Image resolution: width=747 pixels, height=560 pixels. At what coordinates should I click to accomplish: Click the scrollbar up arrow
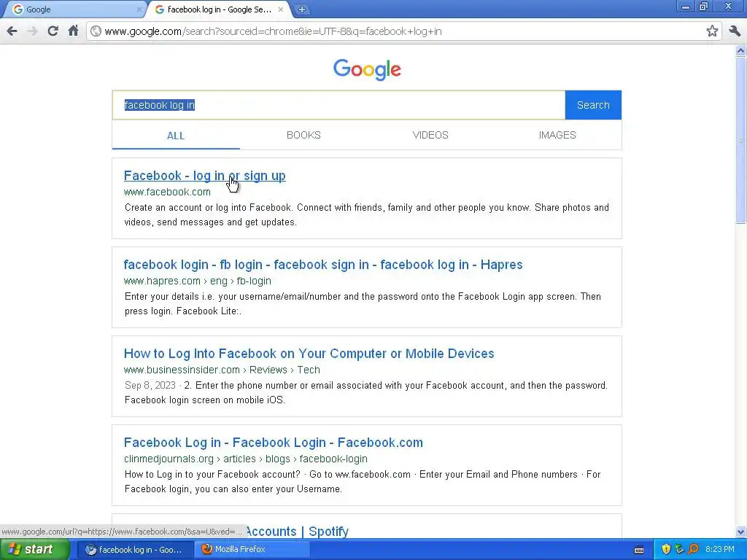point(740,50)
